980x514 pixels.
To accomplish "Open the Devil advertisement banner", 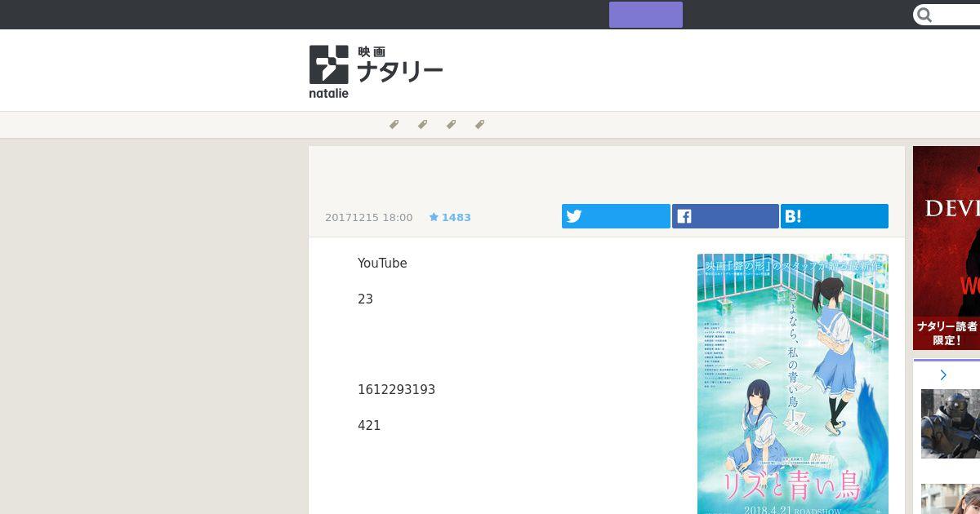I will pyautogui.click(x=947, y=248).
